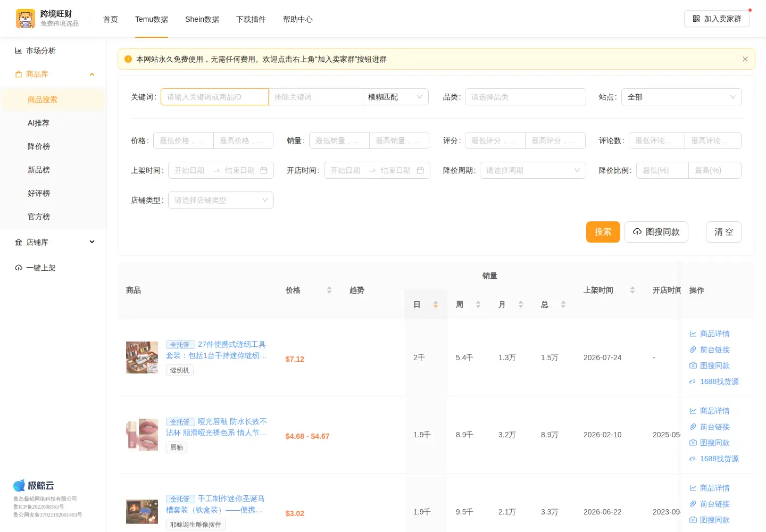Sort by 月 sales column arrows
This screenshot has width=766, height=532.
[521, 304]
